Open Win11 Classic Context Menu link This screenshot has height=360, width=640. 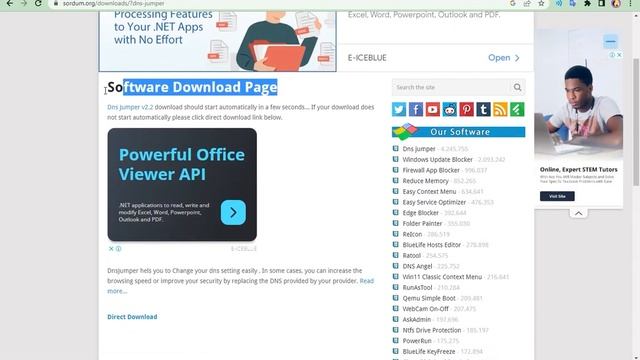442,277
